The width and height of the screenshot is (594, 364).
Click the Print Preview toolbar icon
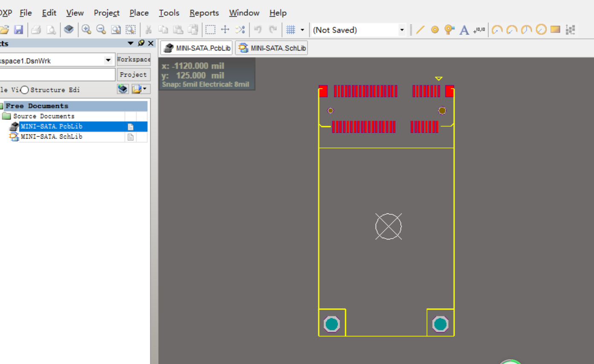pyautogui.click(x=51, y=30)
